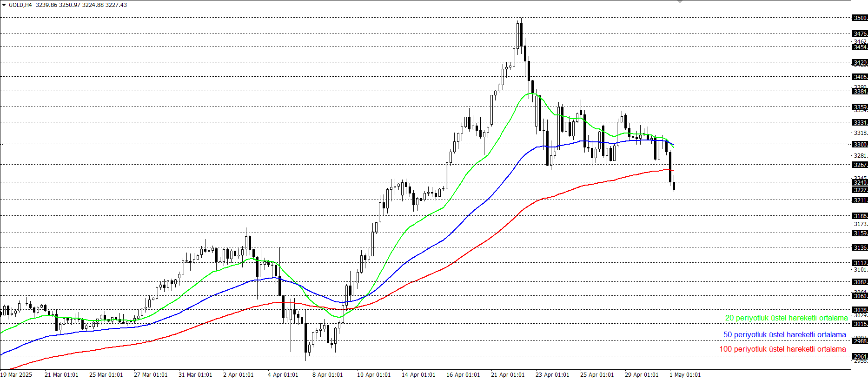Screen dimensions: 868x380
Task: Click the 1 May 01:01 date label
Action: point(685,374)
